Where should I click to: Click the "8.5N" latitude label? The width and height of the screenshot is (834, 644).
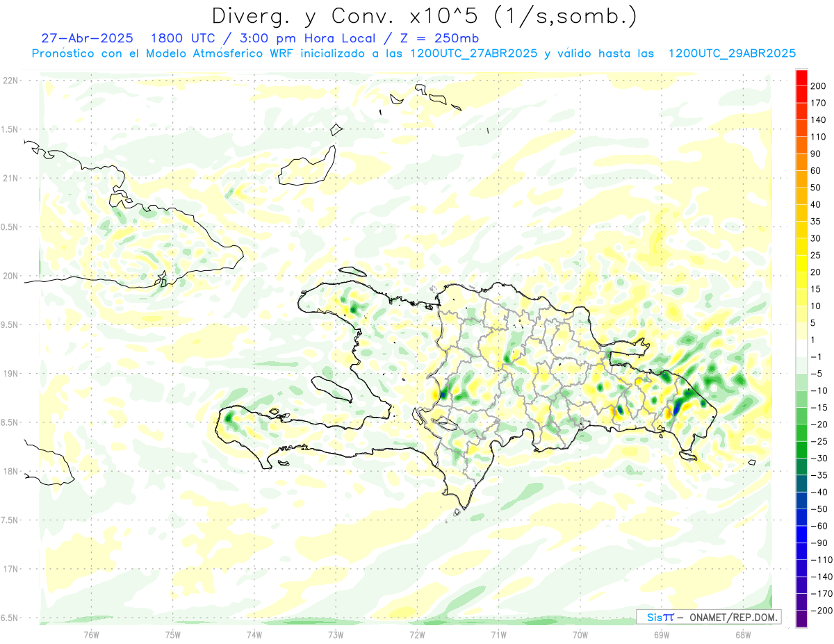pyautogui.click(x=10, y=422)
